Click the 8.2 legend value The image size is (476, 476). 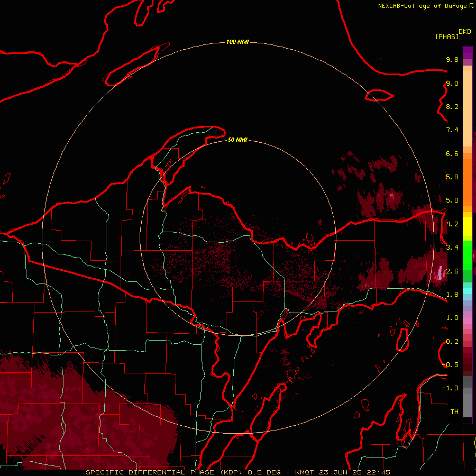[452, 106]
